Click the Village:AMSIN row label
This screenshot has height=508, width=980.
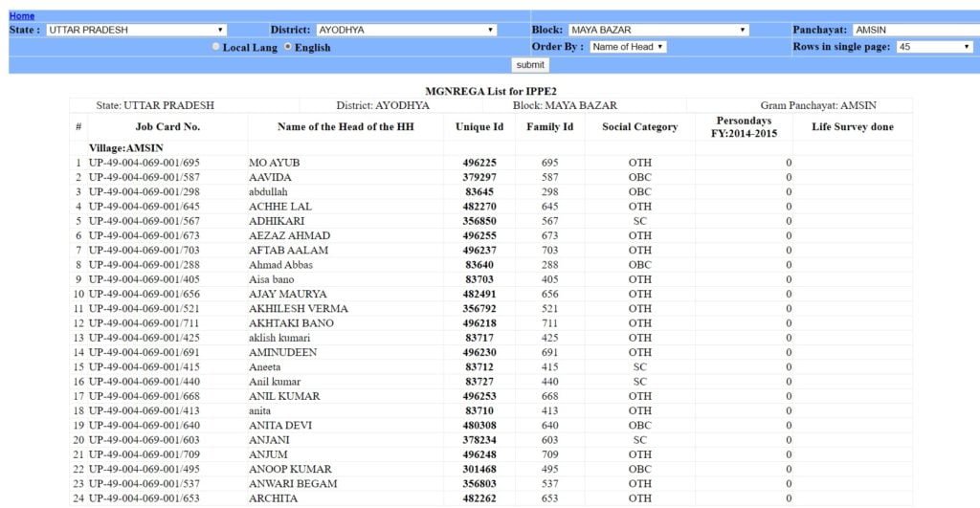click(126, 148)
